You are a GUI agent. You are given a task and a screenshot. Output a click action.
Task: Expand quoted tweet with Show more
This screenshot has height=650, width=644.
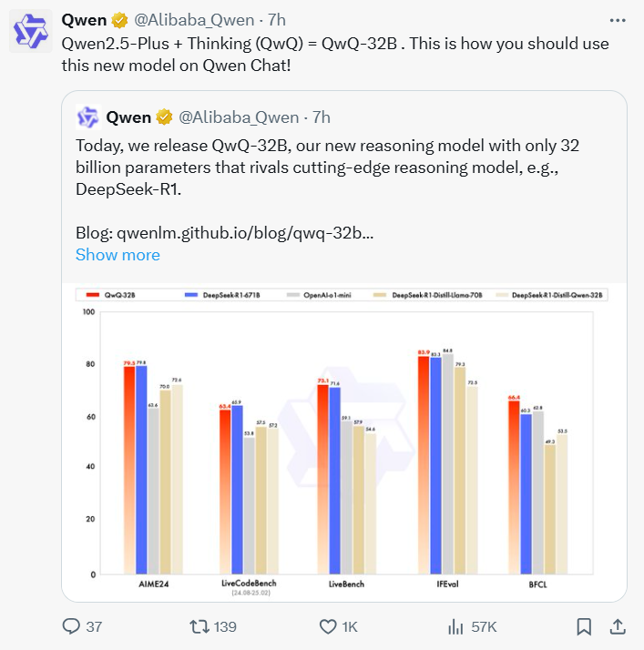(x=118, y=255)
